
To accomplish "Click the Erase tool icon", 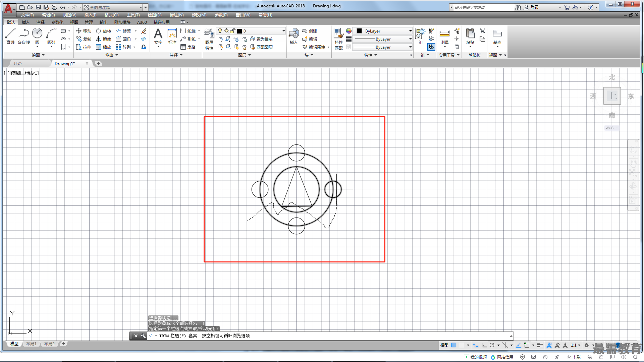I will 144,31.
